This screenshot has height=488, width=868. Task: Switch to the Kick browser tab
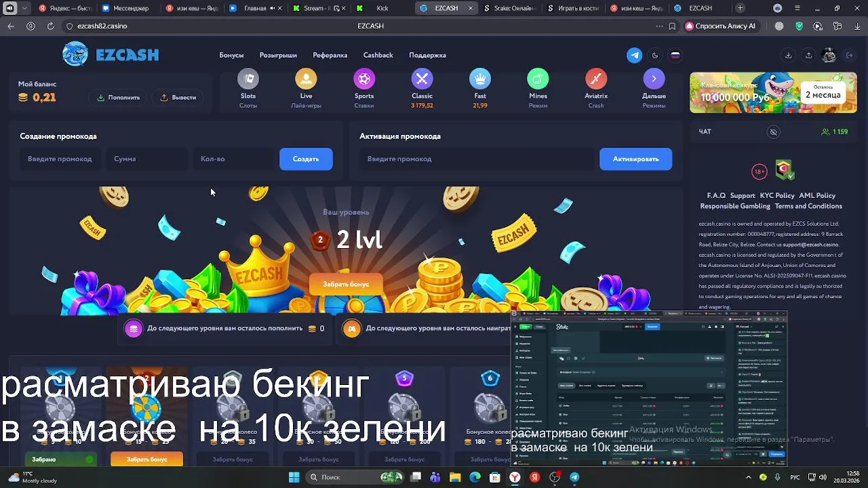click(x=382, y=8)
